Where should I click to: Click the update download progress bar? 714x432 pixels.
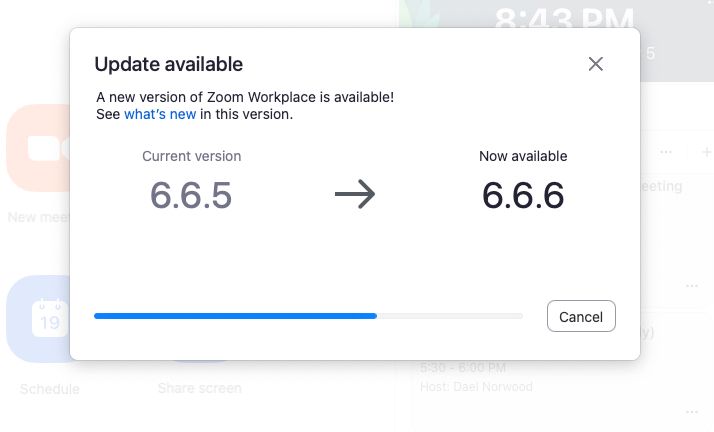click(x=308, y=316)
